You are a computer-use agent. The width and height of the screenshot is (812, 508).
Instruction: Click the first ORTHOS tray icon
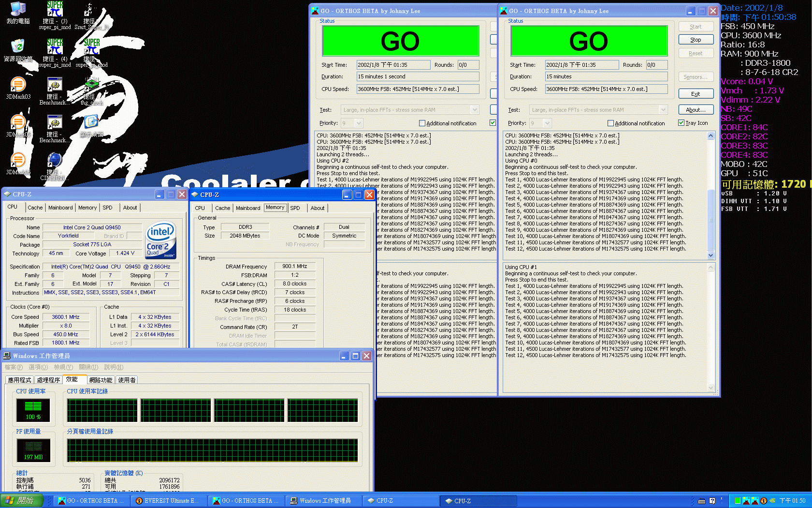click(746, 501)
